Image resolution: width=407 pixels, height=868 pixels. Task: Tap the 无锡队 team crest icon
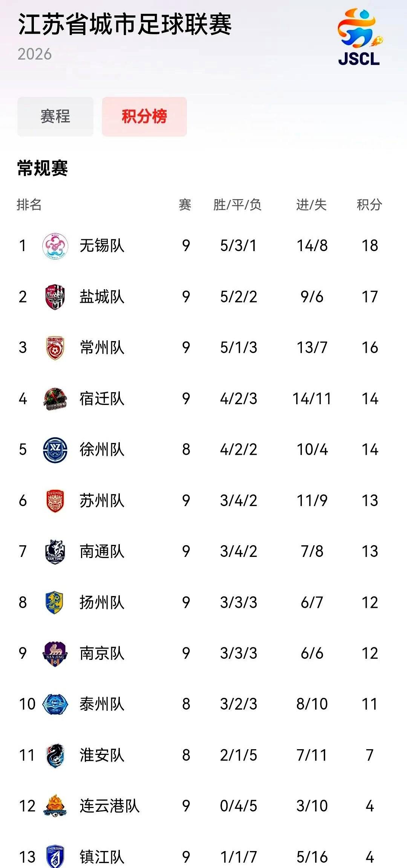[x=55, y=246]
